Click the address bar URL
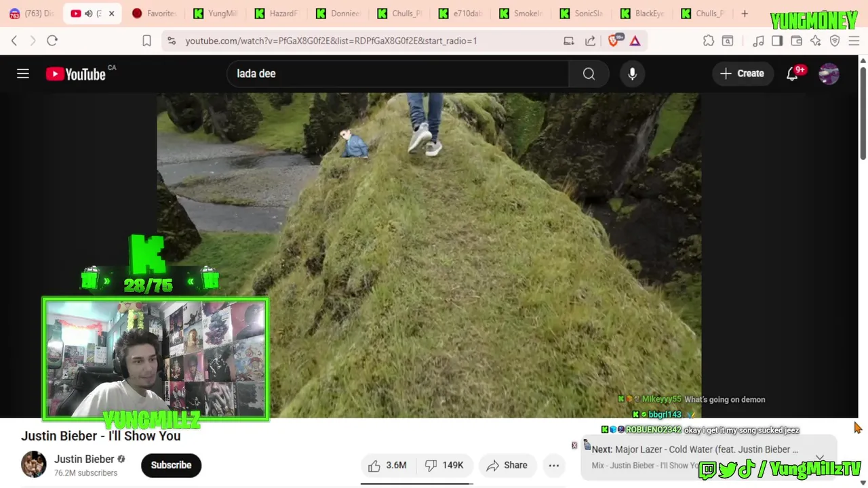Image resolution: width=868 pixels, height=488 pixels. pos(331,41)
